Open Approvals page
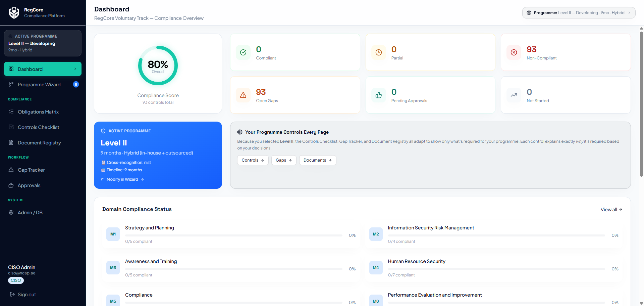Image resolution: width=644 pixels, height=306 pixels. coord(43,185)
